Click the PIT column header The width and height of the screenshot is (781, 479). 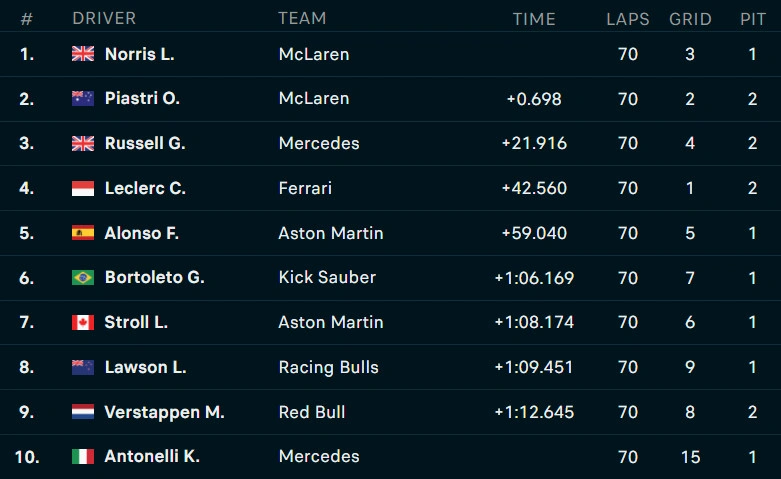tap(753, 19)
